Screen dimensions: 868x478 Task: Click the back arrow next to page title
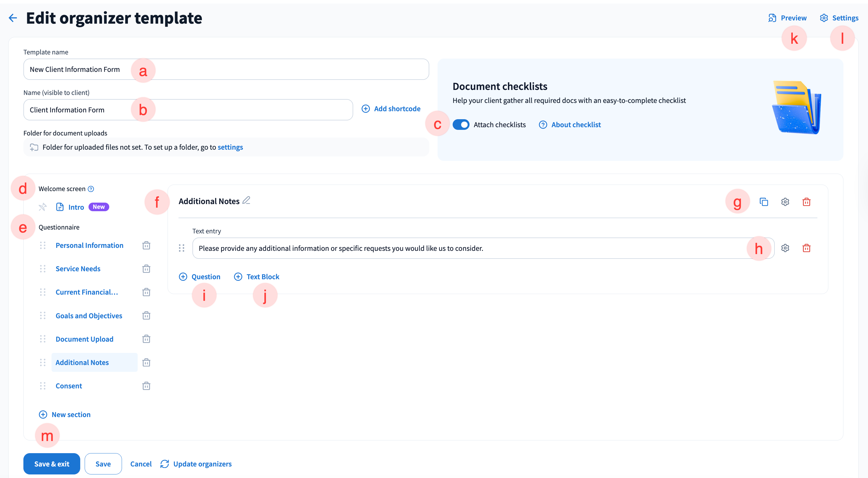click(x=12, y=18)
